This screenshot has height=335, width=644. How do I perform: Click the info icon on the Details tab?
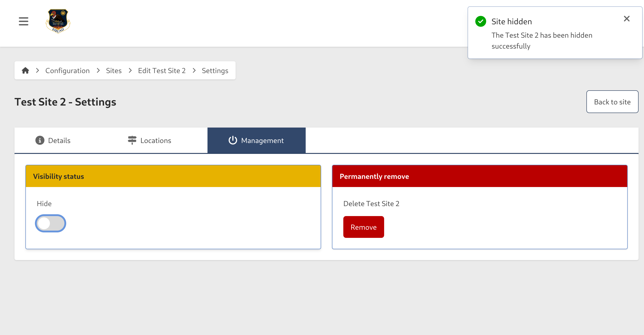click(40, 140)
